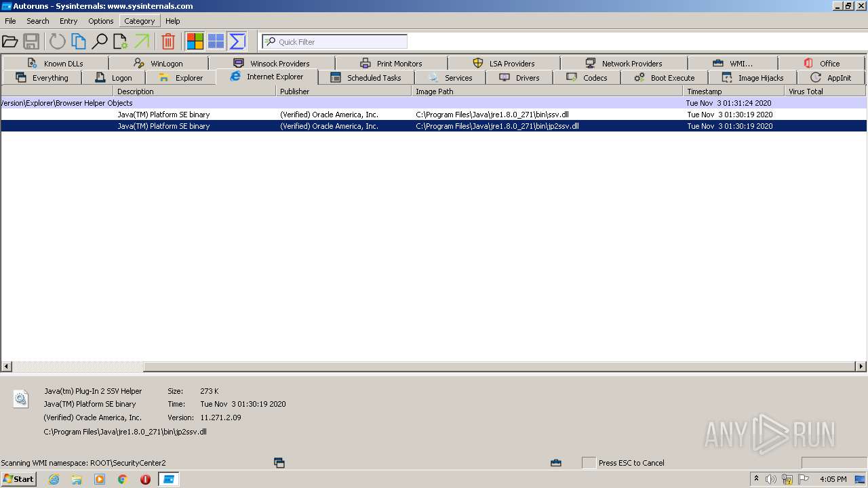Click the green Jump to Entry arrow

142,41
